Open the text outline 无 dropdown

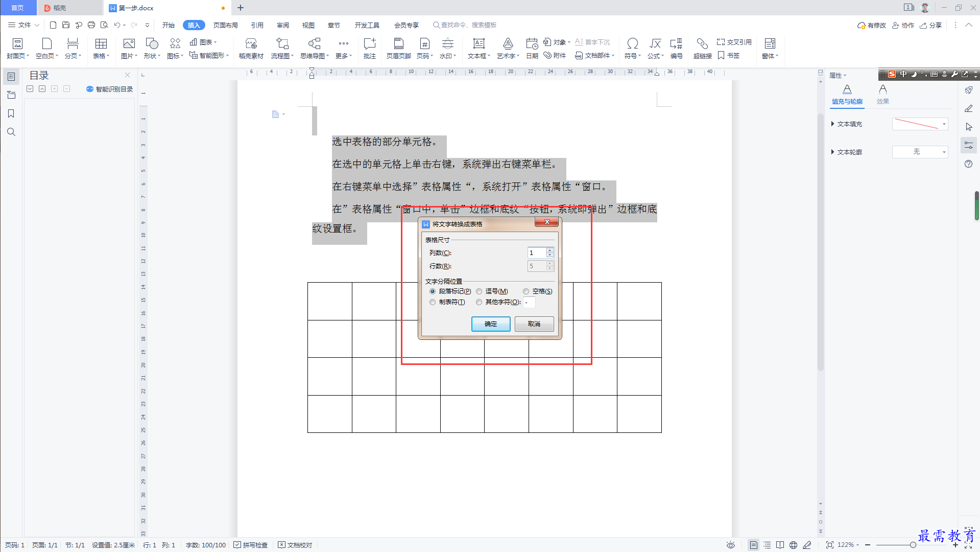click(920, 152)
